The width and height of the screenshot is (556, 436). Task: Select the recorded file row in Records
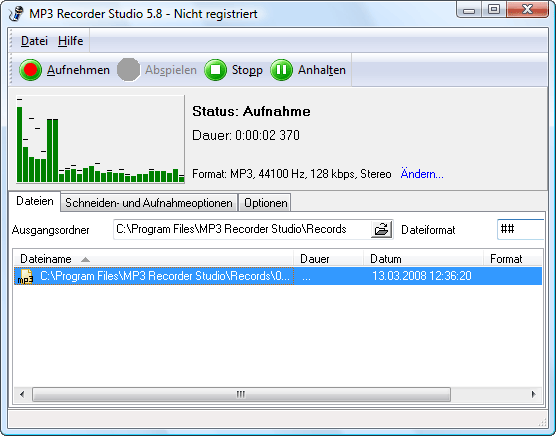coord(278,276)
